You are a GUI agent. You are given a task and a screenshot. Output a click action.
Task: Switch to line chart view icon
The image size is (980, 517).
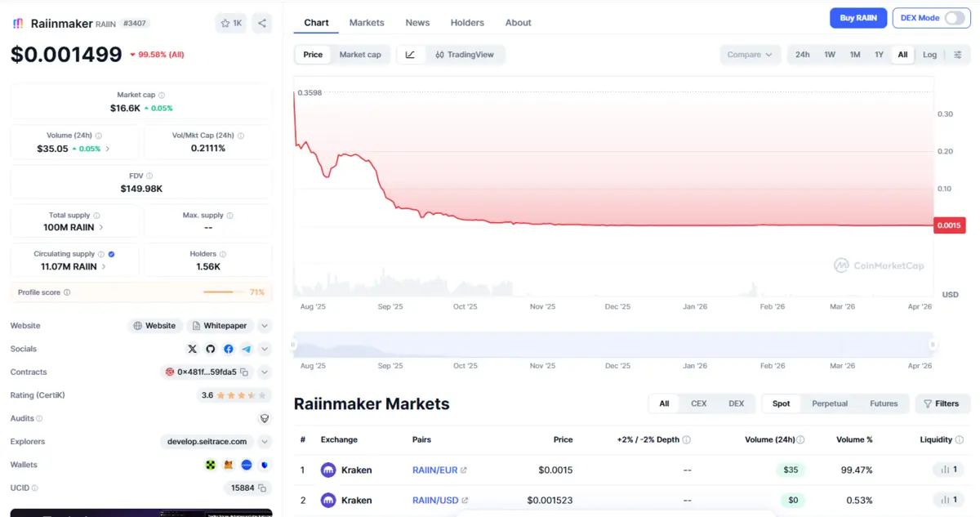point(410,55)
